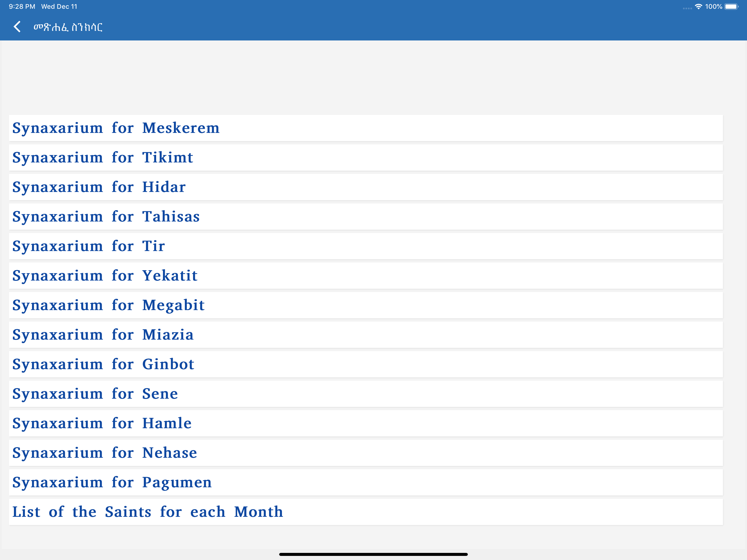
Task: Tap the back arrow in header
Action: point(17,27)
